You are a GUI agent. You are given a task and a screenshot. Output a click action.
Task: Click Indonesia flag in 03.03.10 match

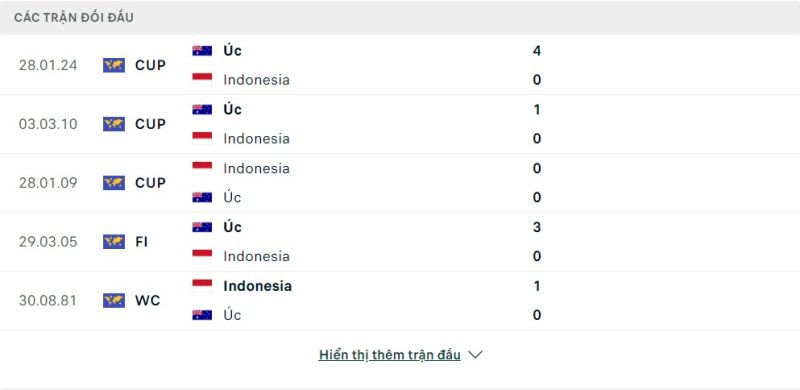point(202,138)
